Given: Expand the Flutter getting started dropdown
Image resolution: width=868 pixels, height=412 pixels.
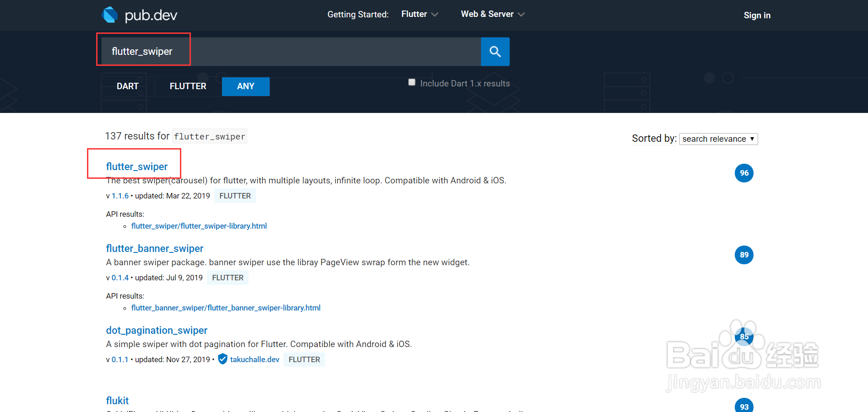Looking at the screenshot, I should click(x=419, y=14).
